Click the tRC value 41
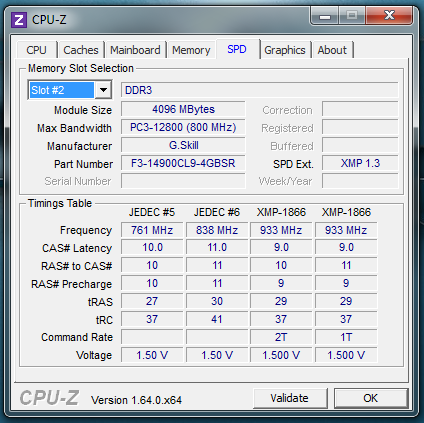This screenshot has width=424, height=423. (217, 319)
